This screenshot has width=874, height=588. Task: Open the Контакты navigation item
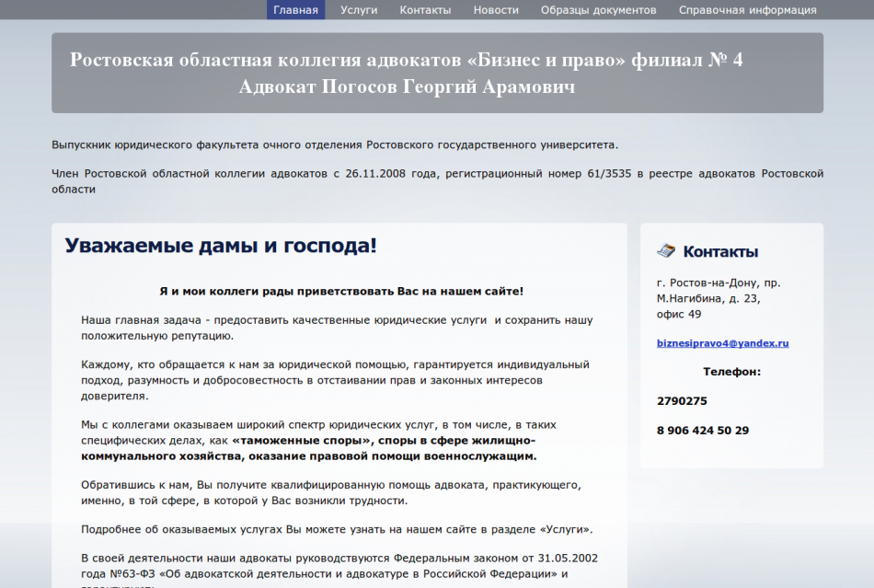coord(425,10)
